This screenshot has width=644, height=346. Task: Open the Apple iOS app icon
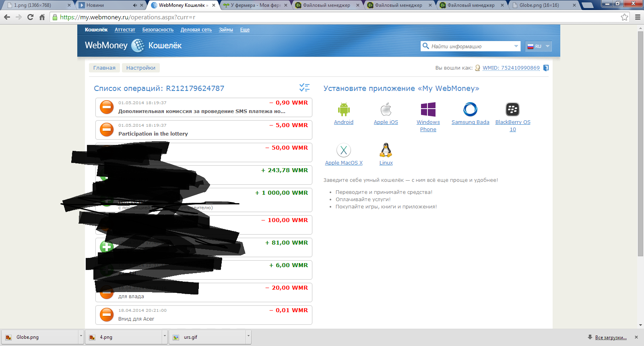click(x=386, y=109)
